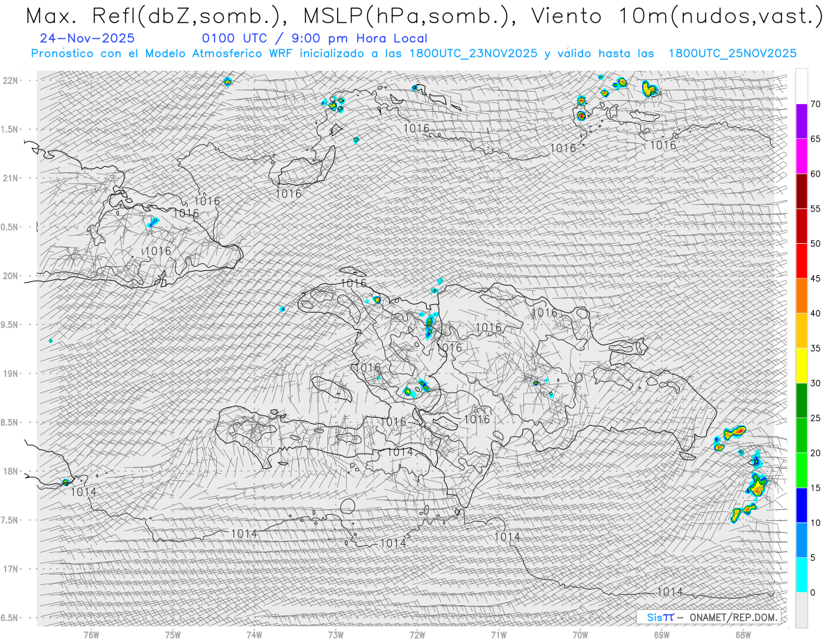
Task: Click the '71W' longitude label
Action: click(498, 635)
